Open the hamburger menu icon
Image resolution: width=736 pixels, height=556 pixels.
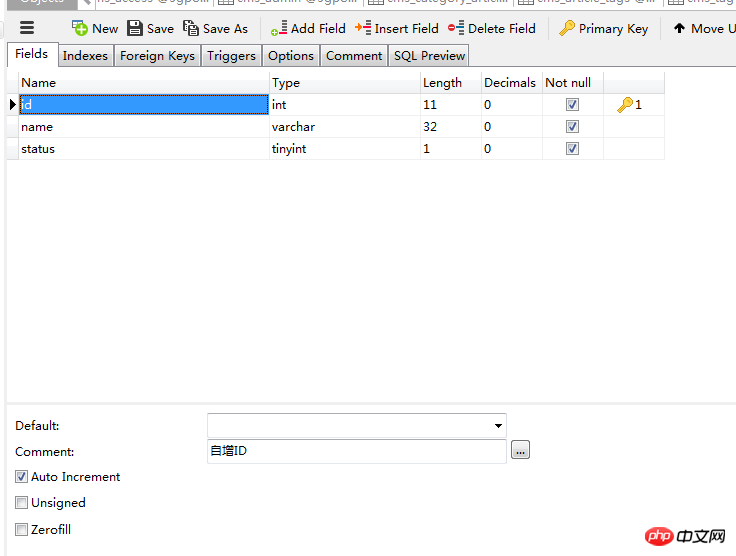(x=27, y=28)
